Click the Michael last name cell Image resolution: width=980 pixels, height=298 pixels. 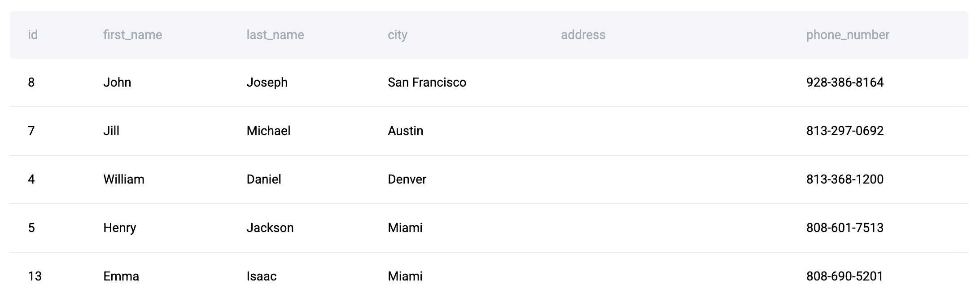coord(268,131)
